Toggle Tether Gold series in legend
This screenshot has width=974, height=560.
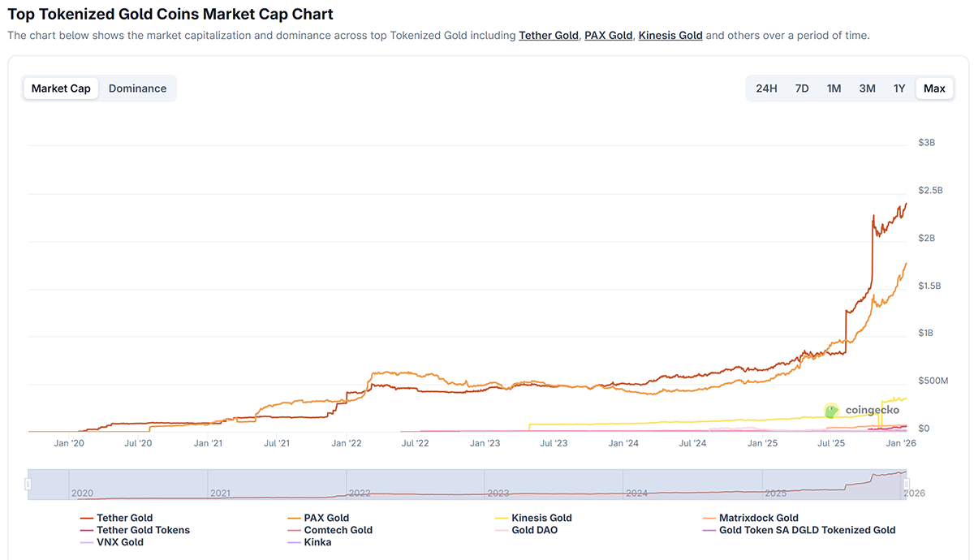point(124,518)
